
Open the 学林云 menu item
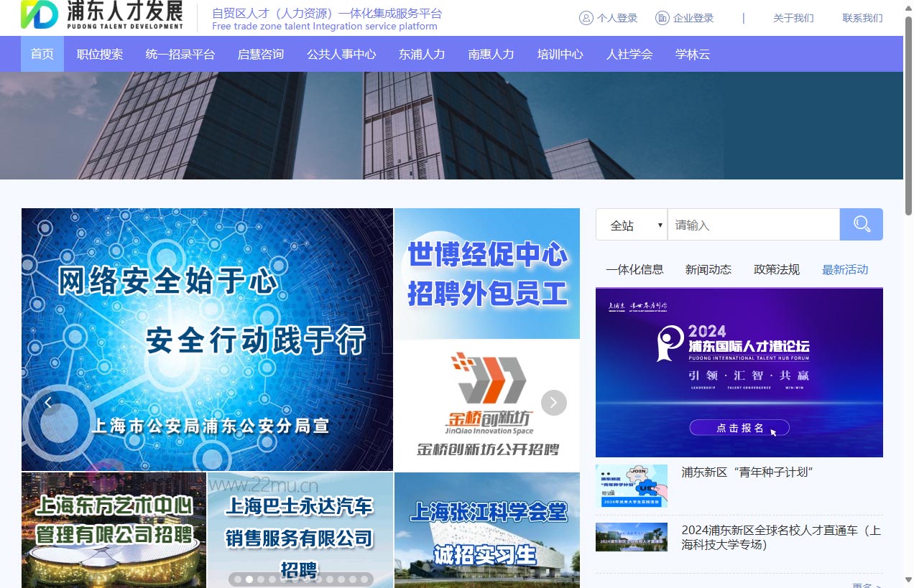[x=692, y=53]
